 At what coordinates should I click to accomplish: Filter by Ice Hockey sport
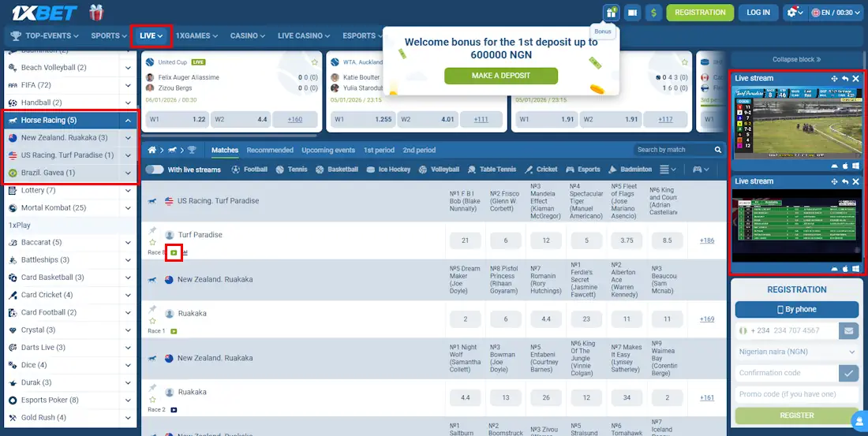pos(388,170)
